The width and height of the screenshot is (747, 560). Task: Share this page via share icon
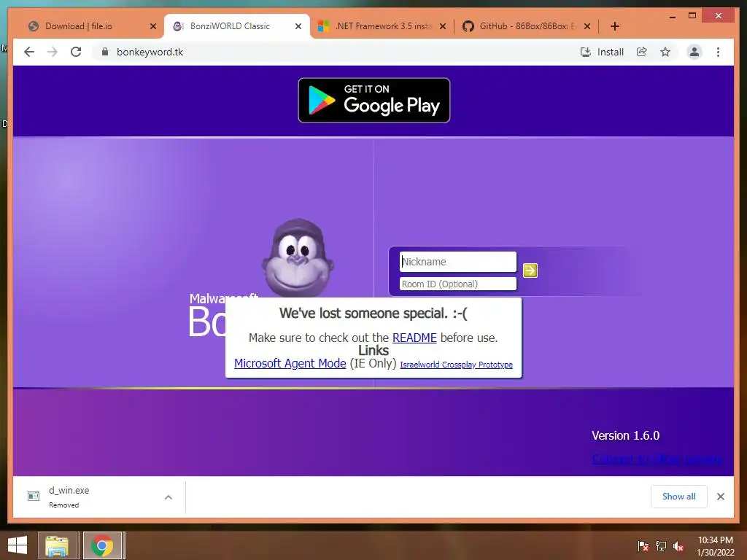pos(642,52)
